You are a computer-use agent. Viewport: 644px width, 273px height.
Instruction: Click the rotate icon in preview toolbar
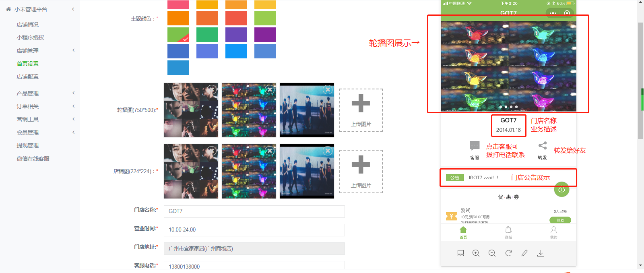tap(508, 253)
